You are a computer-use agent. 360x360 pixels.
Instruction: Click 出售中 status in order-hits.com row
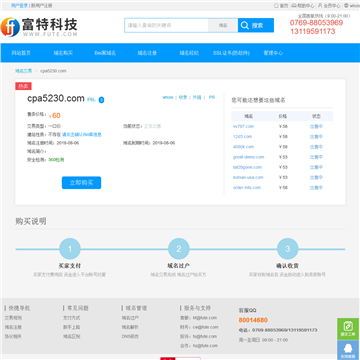click(316, 188)
